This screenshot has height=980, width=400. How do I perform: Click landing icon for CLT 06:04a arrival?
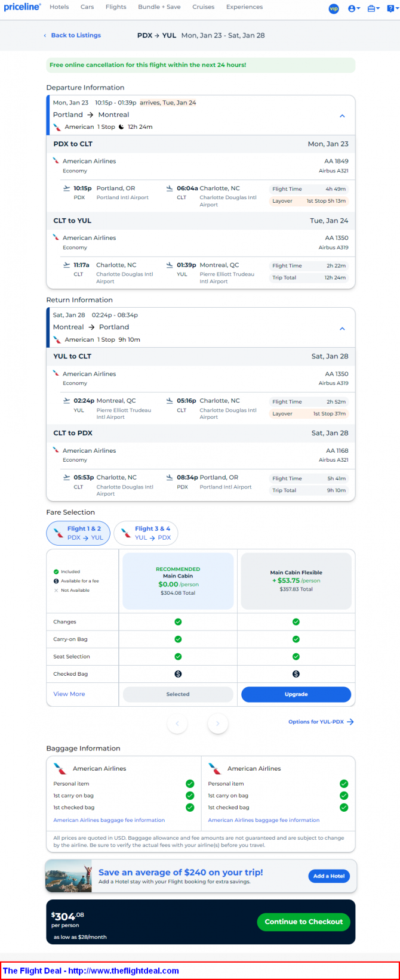170,188
